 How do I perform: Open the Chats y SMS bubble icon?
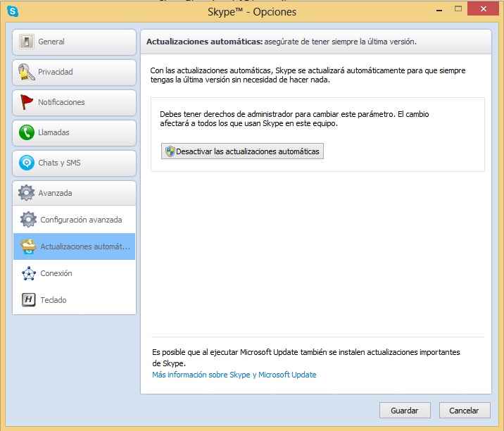[27, 163]
